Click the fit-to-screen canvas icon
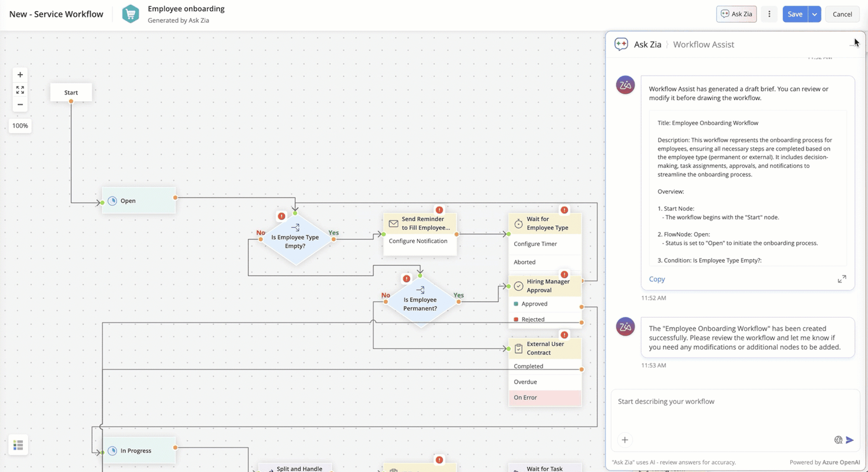The height and width of the screenshot is (472, 868). click(x=20, y=90)
